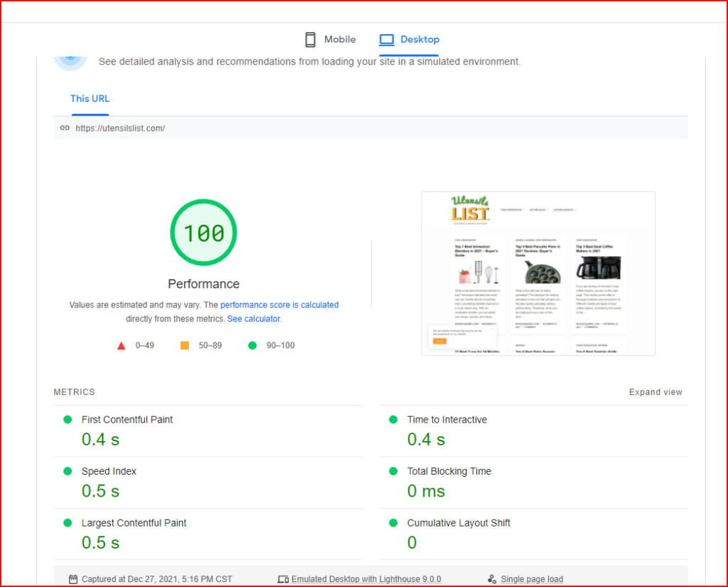Click the 100 performance score gauge
Image resolution: width=728 pixels, height=587 pixels.
204,233
